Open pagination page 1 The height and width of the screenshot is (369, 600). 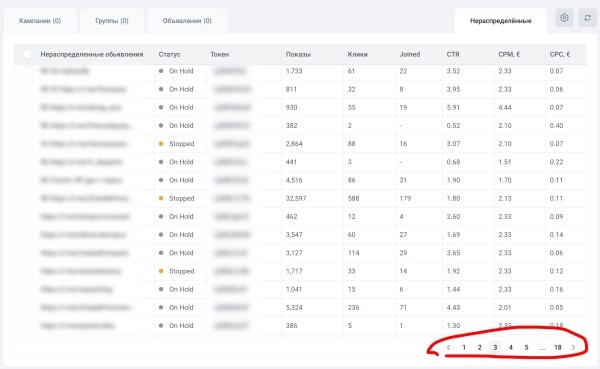click(464, 348)
